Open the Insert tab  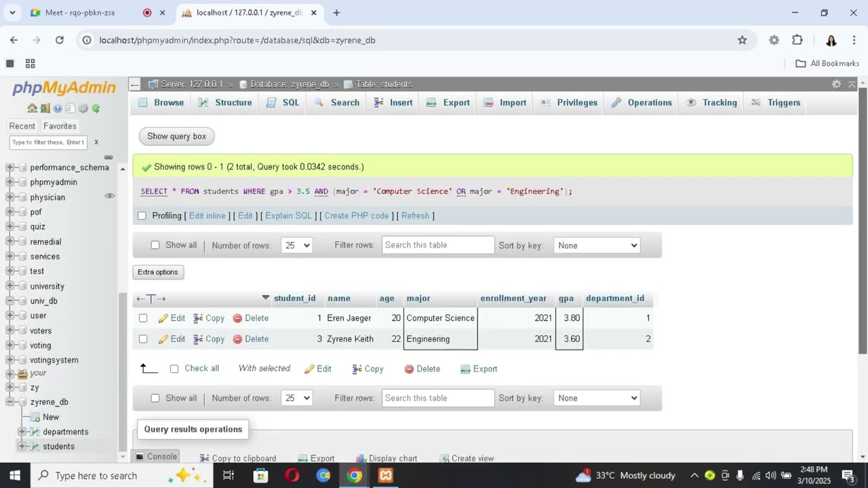393,102
